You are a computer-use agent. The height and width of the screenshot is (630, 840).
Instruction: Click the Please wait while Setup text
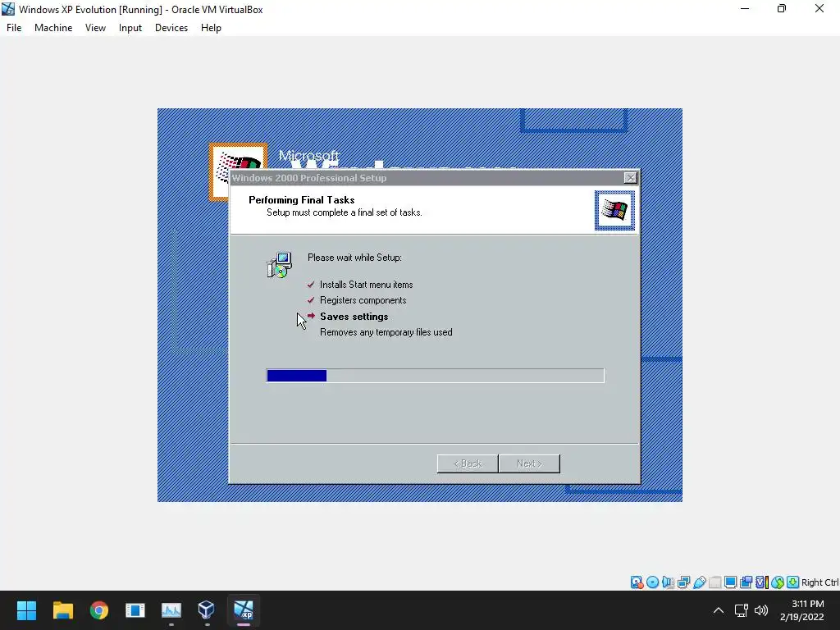pyautogui.click(x=354, y=257)
